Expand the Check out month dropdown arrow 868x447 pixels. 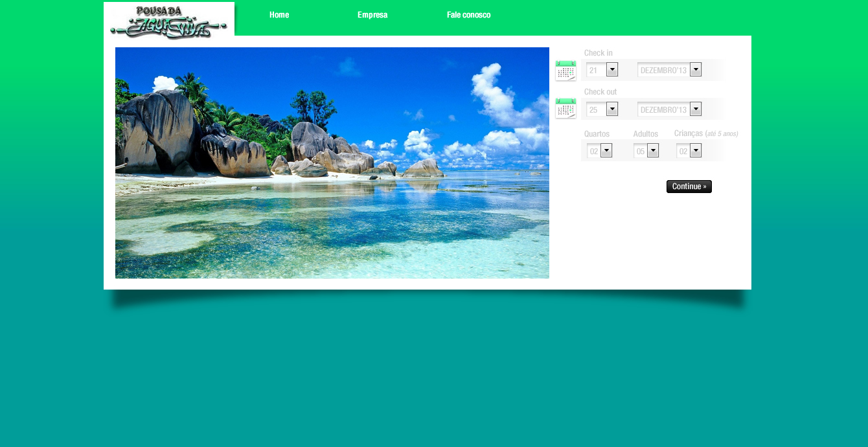tap(696, 109)
